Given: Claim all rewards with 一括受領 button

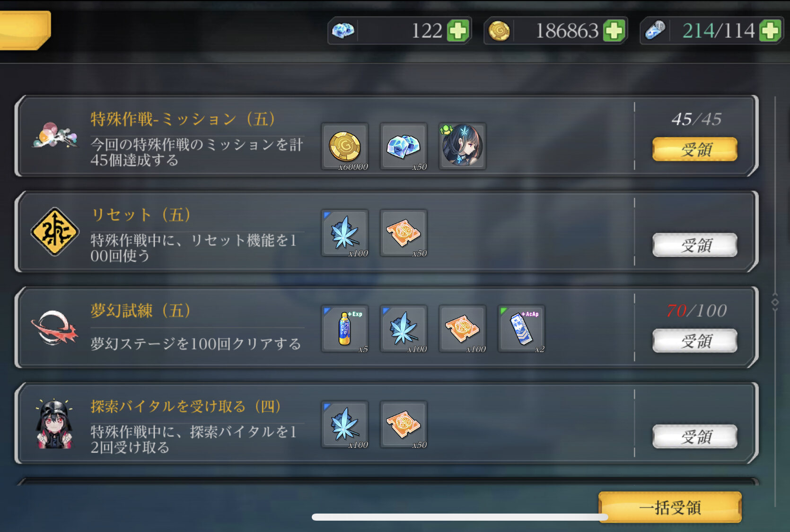Looking at the screenshot, I should 670,507.
